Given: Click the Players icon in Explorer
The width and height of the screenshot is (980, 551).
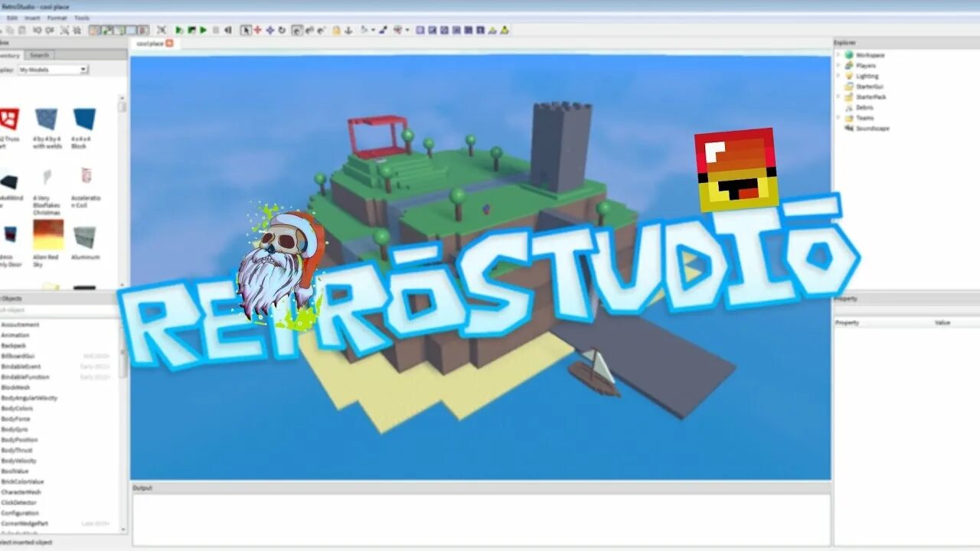Looking at the screenshot, I should point(849,66).
